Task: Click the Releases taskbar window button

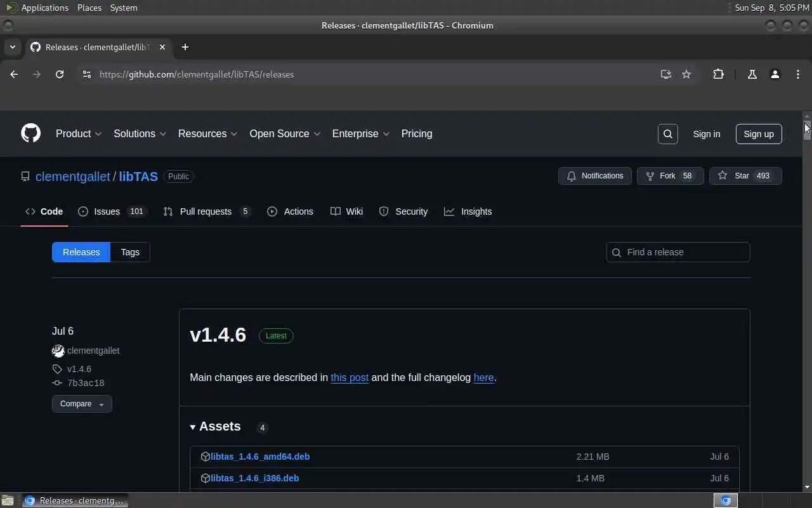Action: (x=75, y=500)
